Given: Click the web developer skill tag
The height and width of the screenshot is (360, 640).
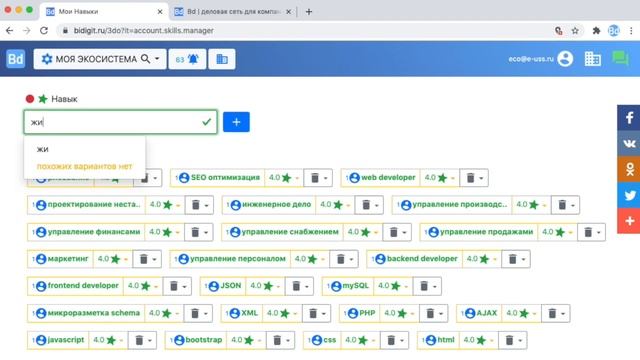Looking at the screenshot, I should pos(380,178).
